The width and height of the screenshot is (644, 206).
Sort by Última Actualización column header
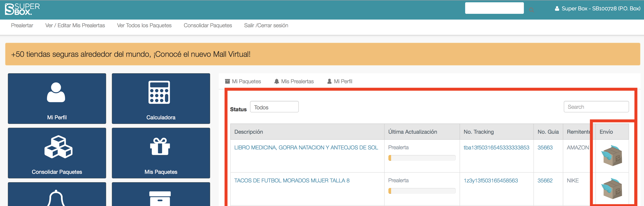tap(422, 132)
